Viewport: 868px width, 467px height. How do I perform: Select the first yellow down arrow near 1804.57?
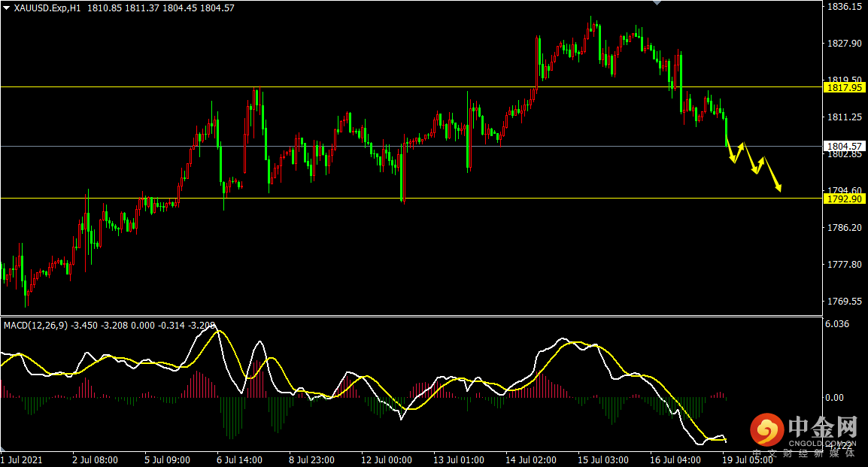coord(730,153)
